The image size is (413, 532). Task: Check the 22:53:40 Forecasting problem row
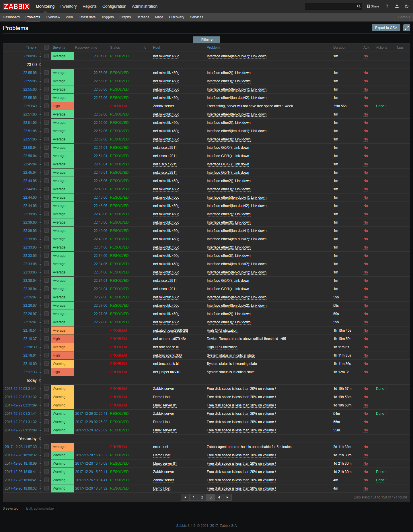point(46,106)
